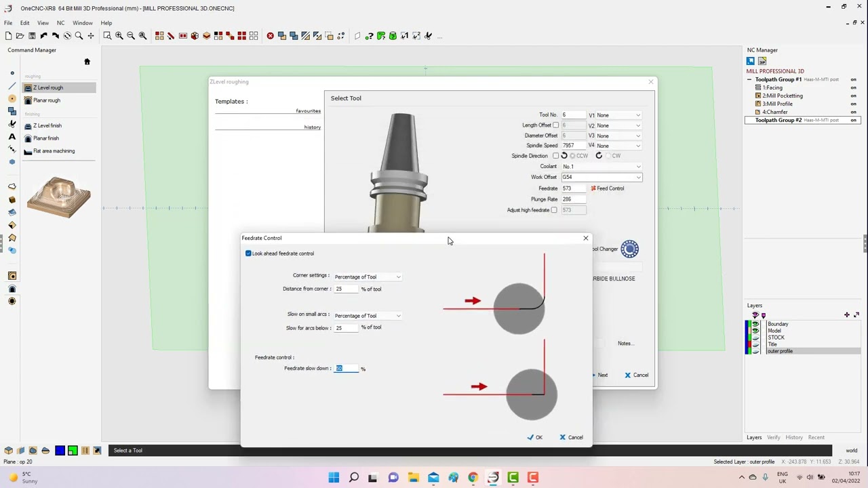Click the 3P icon in NC Manager

click(762, 61)
